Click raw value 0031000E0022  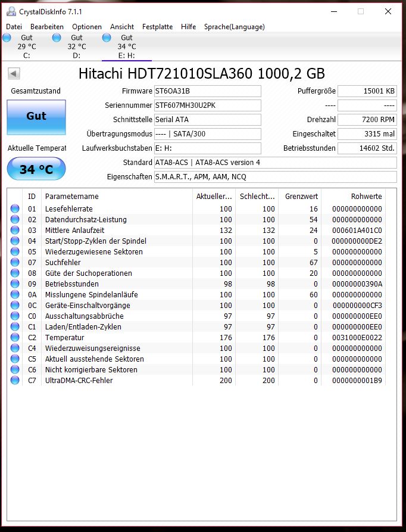click(357, 338)
